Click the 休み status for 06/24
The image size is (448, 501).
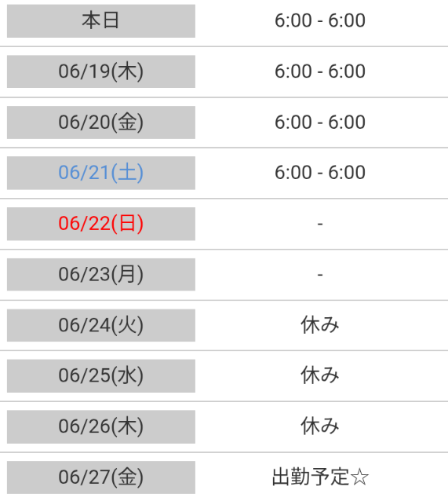coord(320,325)
